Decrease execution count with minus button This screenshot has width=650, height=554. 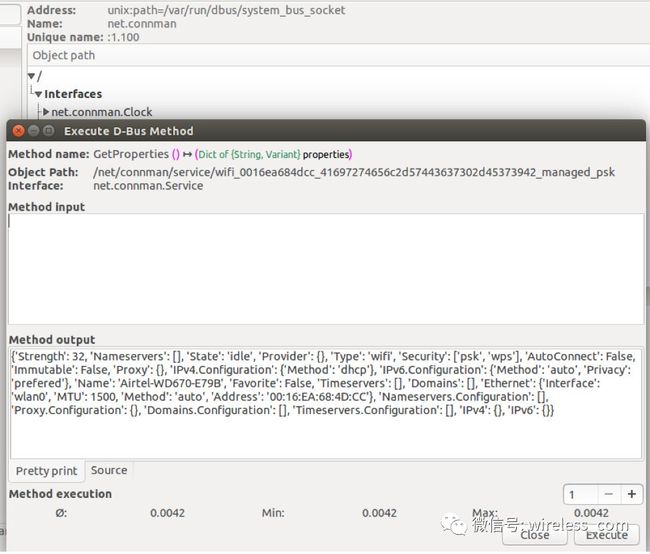coord(609,494)
